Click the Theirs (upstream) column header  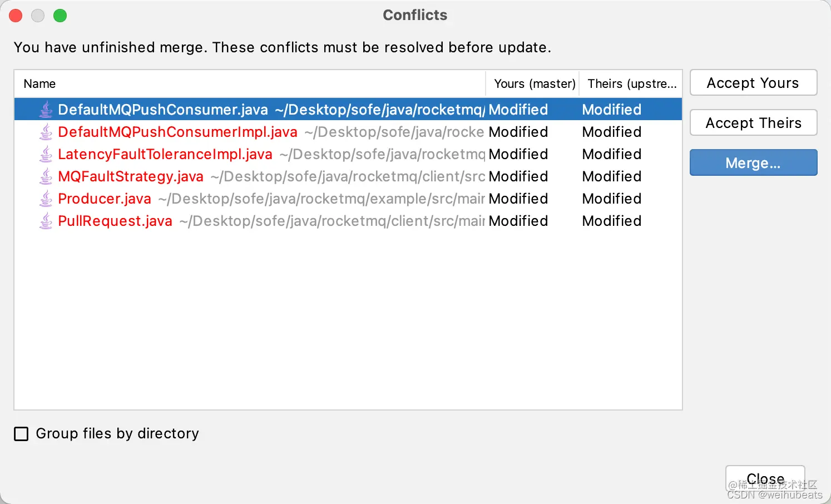(x=631, y=84)
